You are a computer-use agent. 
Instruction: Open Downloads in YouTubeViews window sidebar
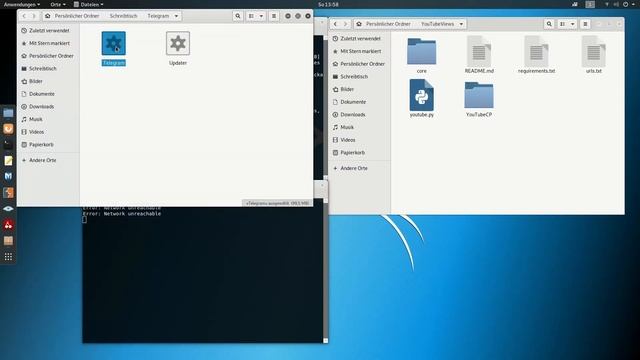[360, 115]
